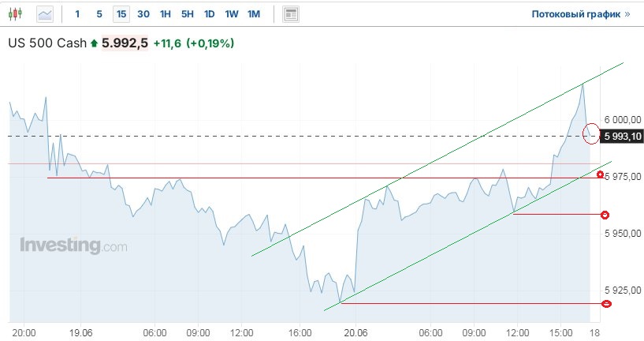This screenshot has width=644, height=341.
Task: Select the 5 minute timeframe
Action: click(99, 14)
